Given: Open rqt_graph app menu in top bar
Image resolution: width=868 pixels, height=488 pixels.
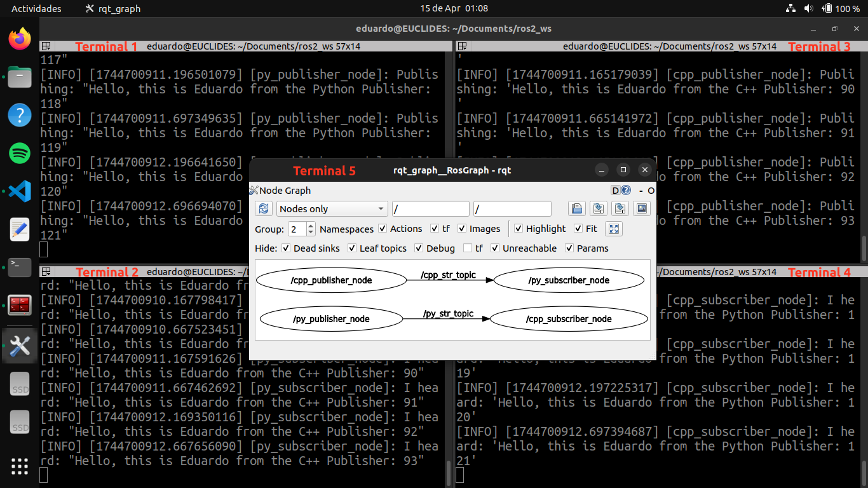Looking at the screenshot, I should [x=112, y=8].
